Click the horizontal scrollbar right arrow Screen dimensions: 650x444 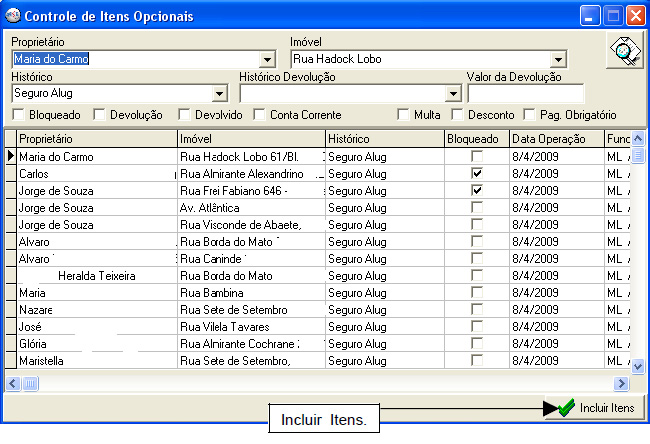622,383
